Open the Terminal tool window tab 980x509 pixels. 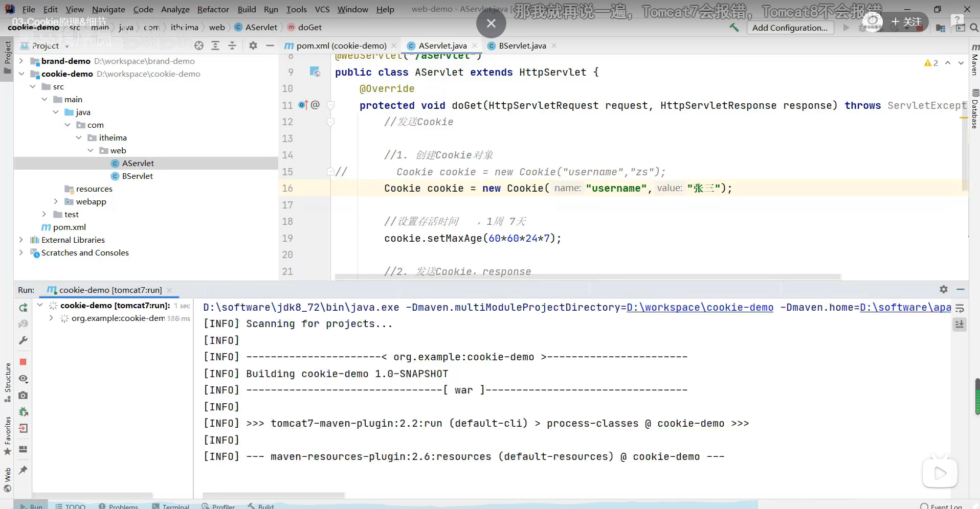tap(171, 505)
